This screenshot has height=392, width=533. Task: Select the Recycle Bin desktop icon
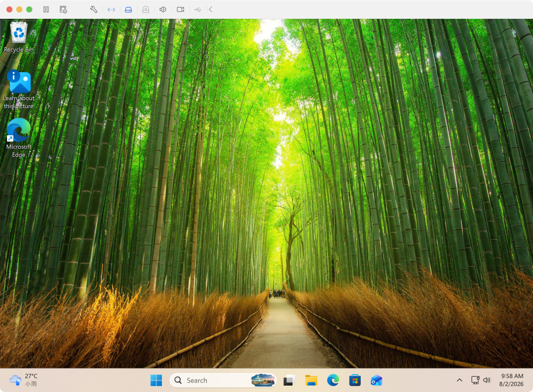(19, 37)
